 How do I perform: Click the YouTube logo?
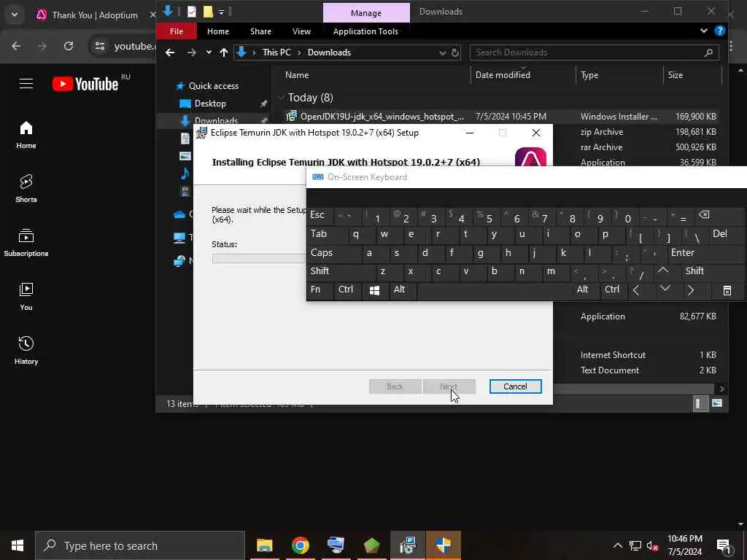(85, 84)
